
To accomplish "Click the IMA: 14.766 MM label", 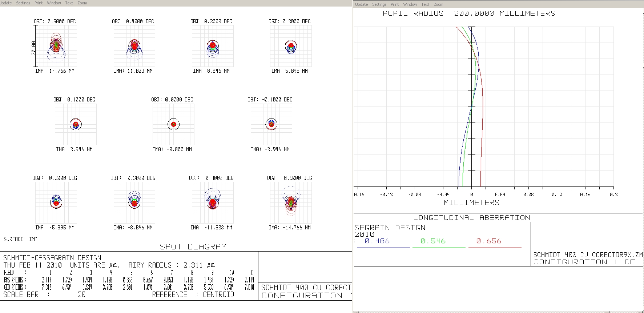I will coord(55,71).
